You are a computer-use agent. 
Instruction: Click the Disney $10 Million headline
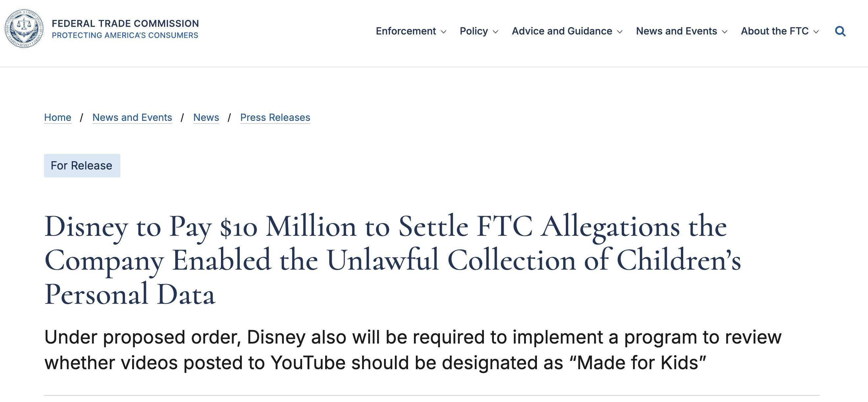coord(393,260)
